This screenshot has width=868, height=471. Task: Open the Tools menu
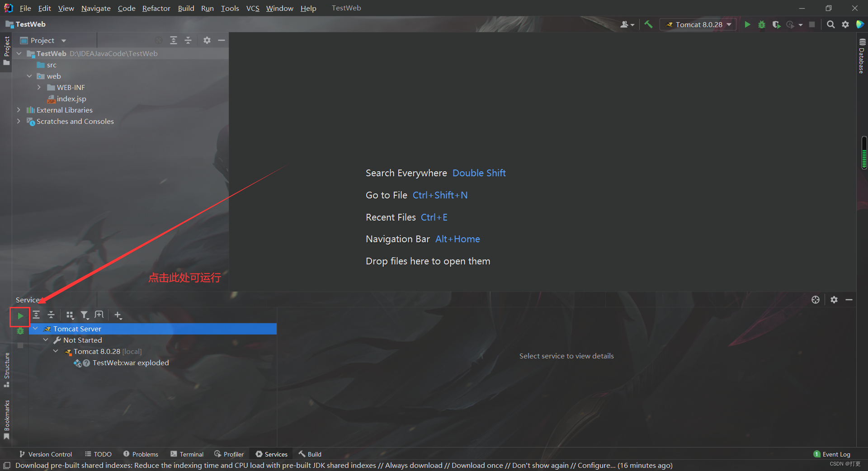point(230,8)
